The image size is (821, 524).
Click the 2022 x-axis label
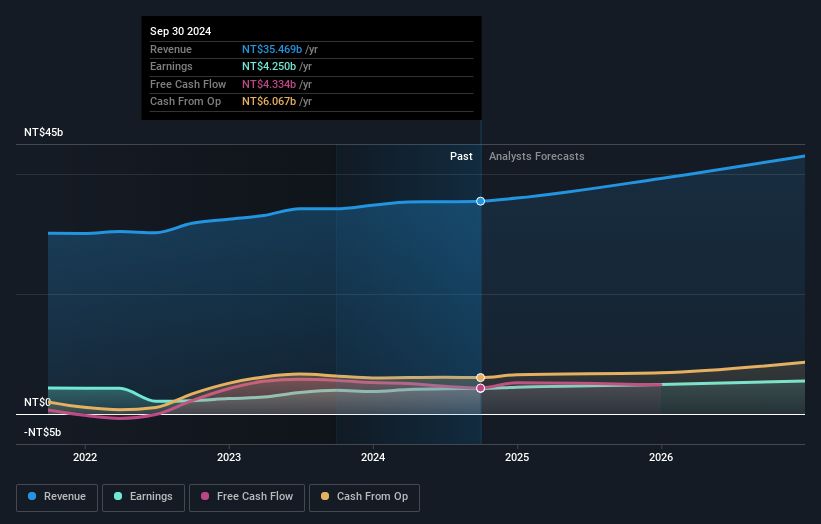click(85, 458)
